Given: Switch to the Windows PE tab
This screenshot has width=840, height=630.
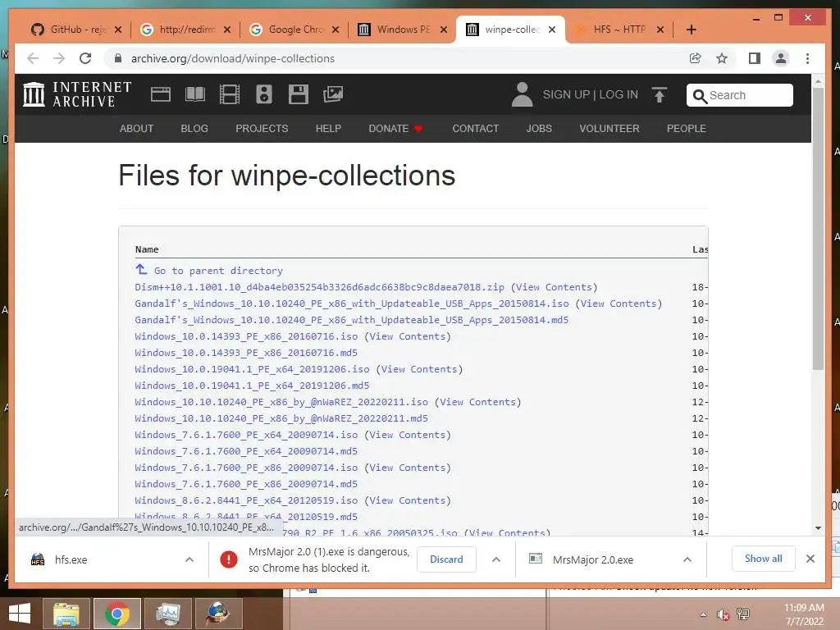Looking at the screenshot, I should tap(403, 30).
